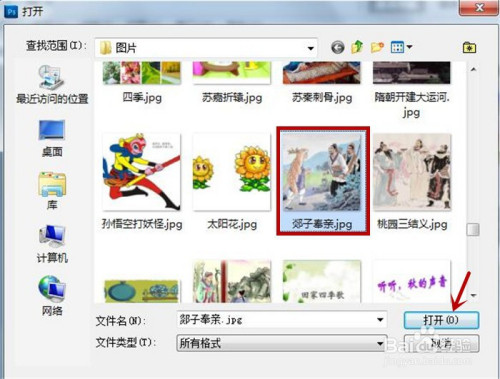Screen dimensions: 500x379
Task: Open the View menu icon
Action: point(397,47)
